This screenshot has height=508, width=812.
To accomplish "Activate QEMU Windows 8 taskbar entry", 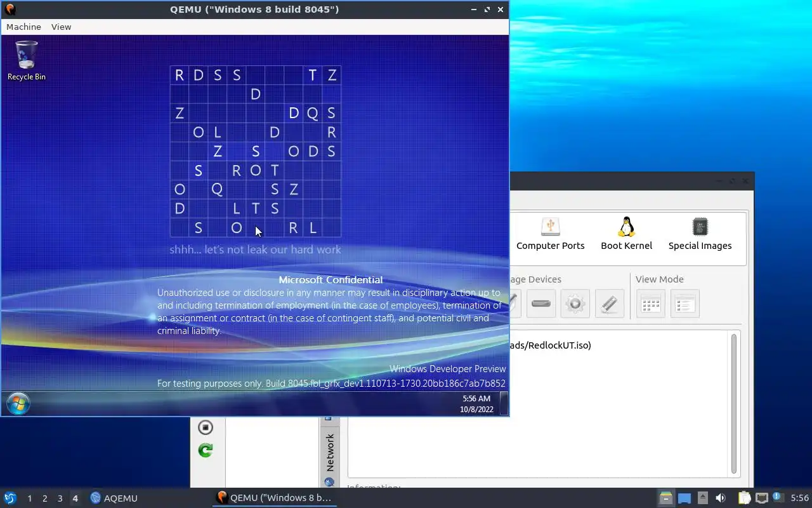I will coord(274,498).
